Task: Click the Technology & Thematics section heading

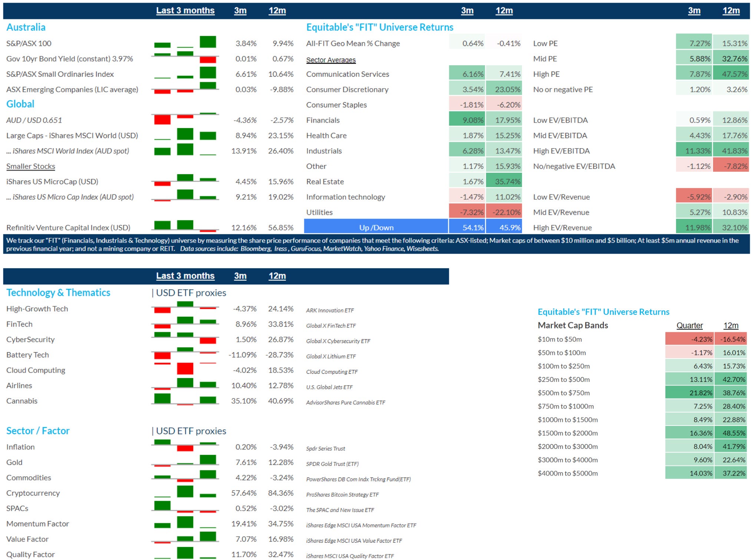Action: pos(58,293)
